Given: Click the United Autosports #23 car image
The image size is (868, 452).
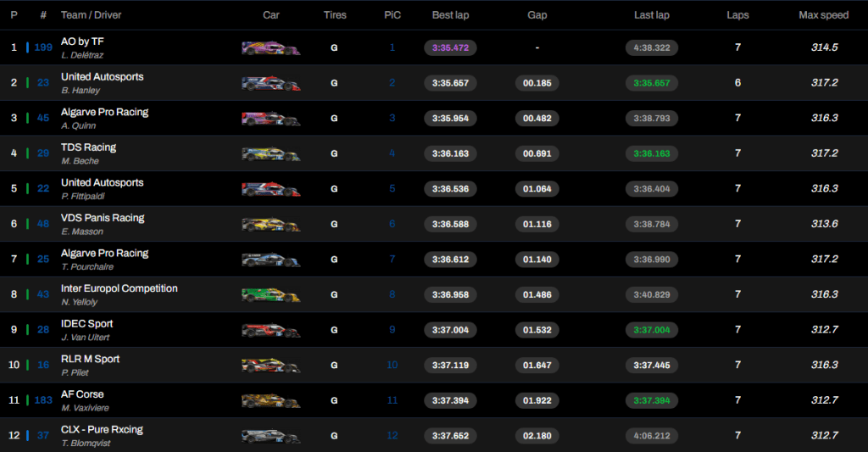Looking at the screenshot, I should click(270, 83).
